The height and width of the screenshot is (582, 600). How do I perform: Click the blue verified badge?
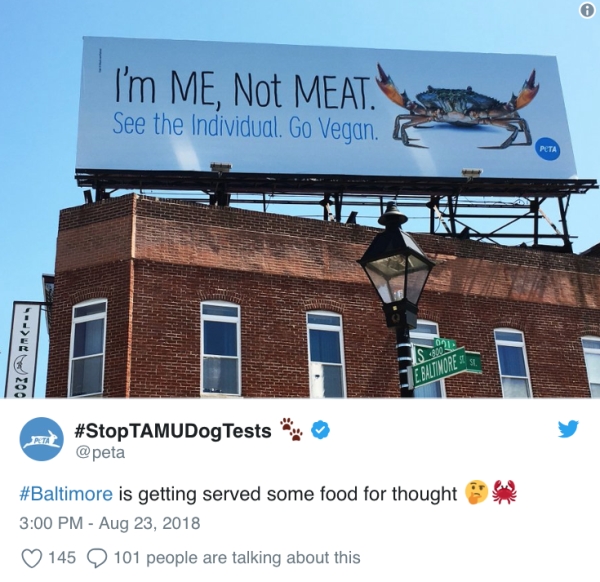(x=323, y=430)
